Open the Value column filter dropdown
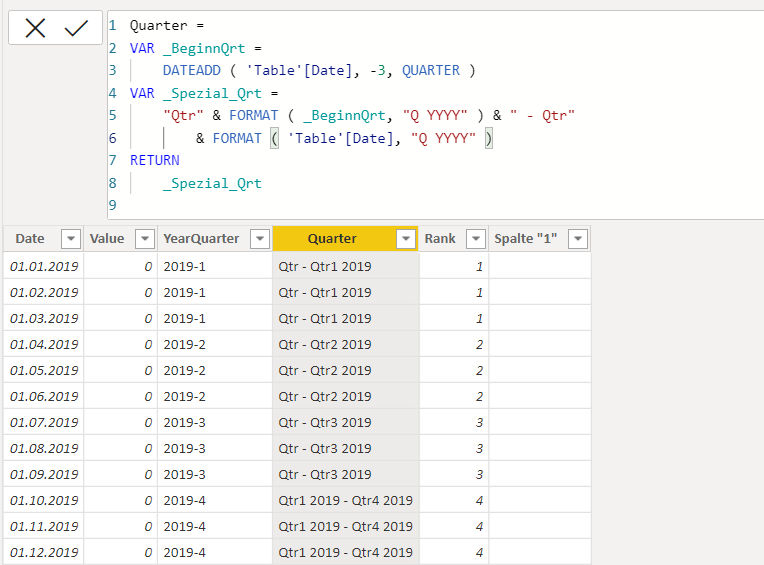Screen dimensions: 764x565 pos(145,239)
